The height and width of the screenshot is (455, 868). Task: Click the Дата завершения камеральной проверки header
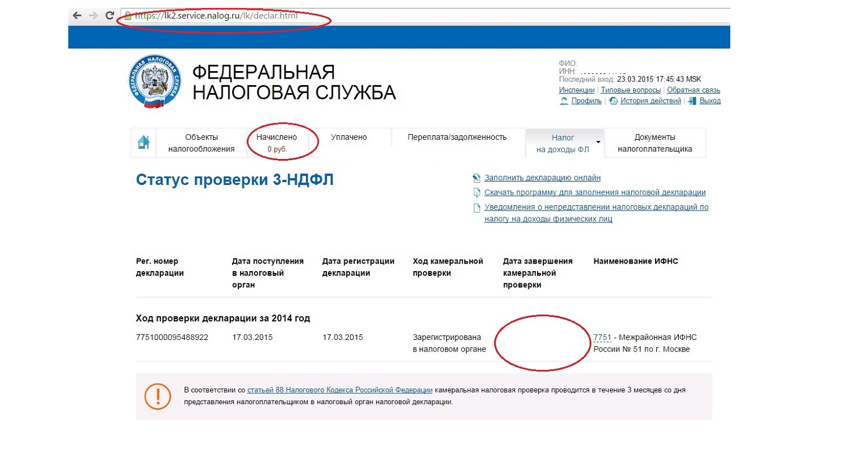coord(538,273)
